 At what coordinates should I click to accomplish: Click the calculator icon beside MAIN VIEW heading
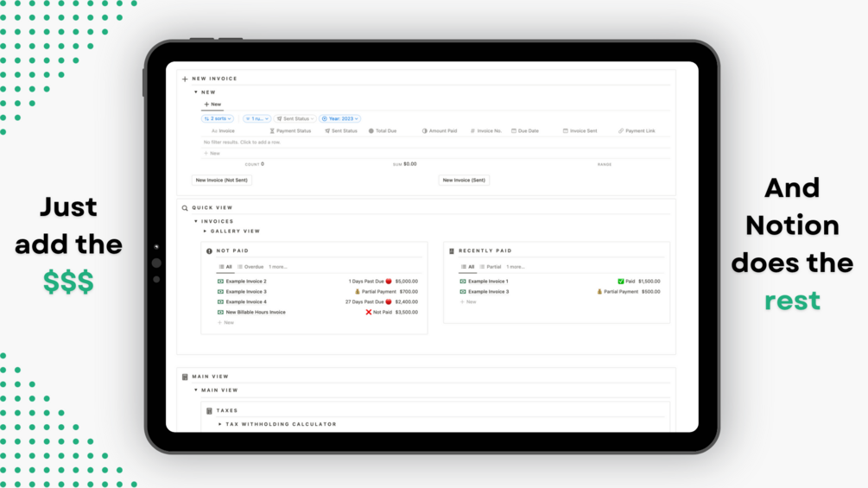pos(185,377)
